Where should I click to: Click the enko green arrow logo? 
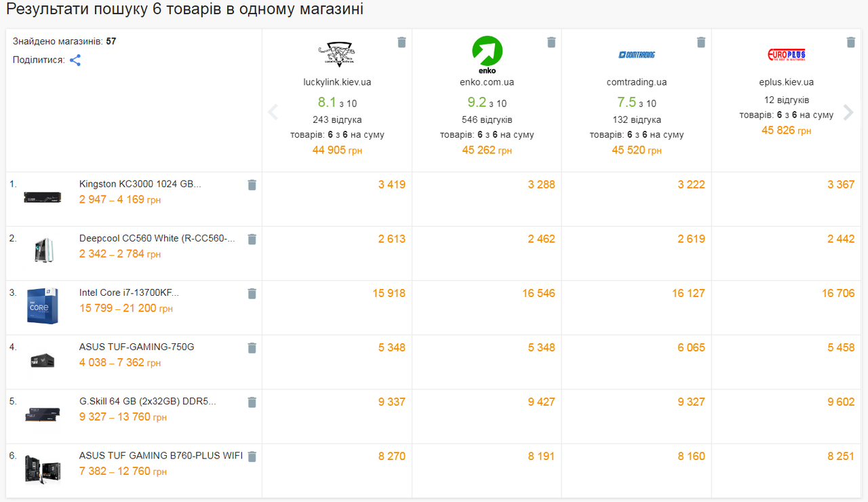click(487, 55)
